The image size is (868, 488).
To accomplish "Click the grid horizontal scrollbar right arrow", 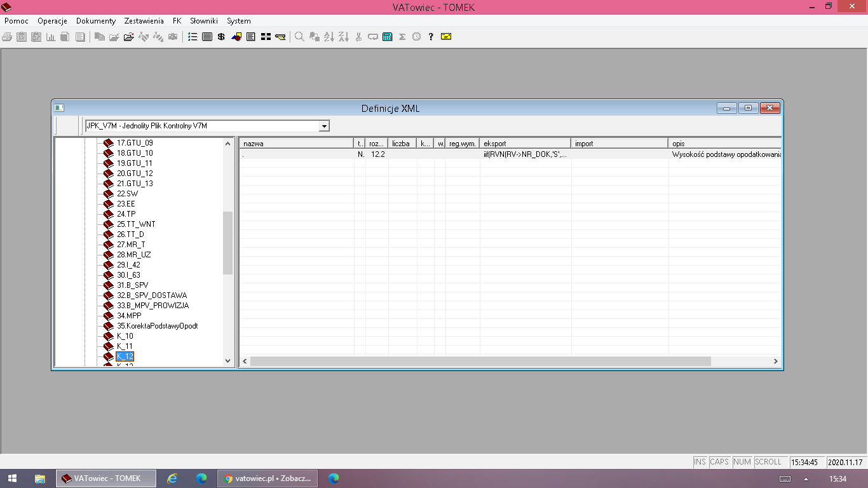I will (x=775, y=362).
